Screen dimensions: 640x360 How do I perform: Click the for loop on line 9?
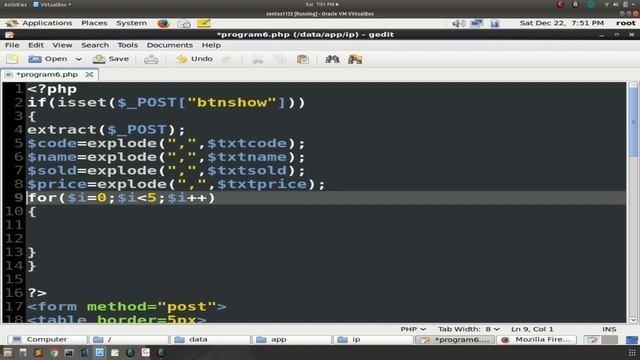pyautogui.click(x=121, y=198)
